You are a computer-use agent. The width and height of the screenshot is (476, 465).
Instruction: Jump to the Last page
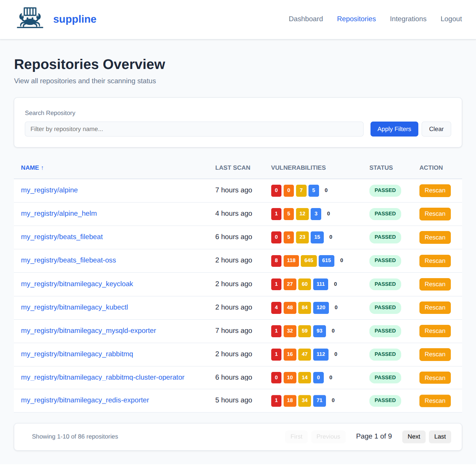(x=439, y=437)
